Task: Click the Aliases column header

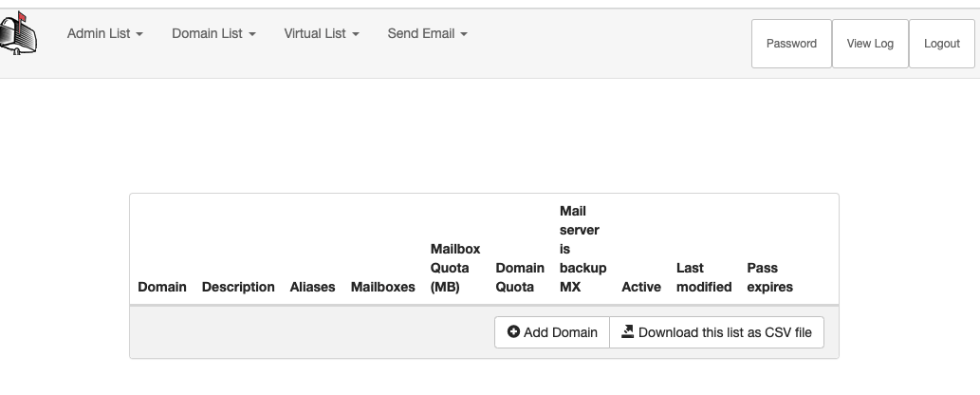Action: pos(312,287)
